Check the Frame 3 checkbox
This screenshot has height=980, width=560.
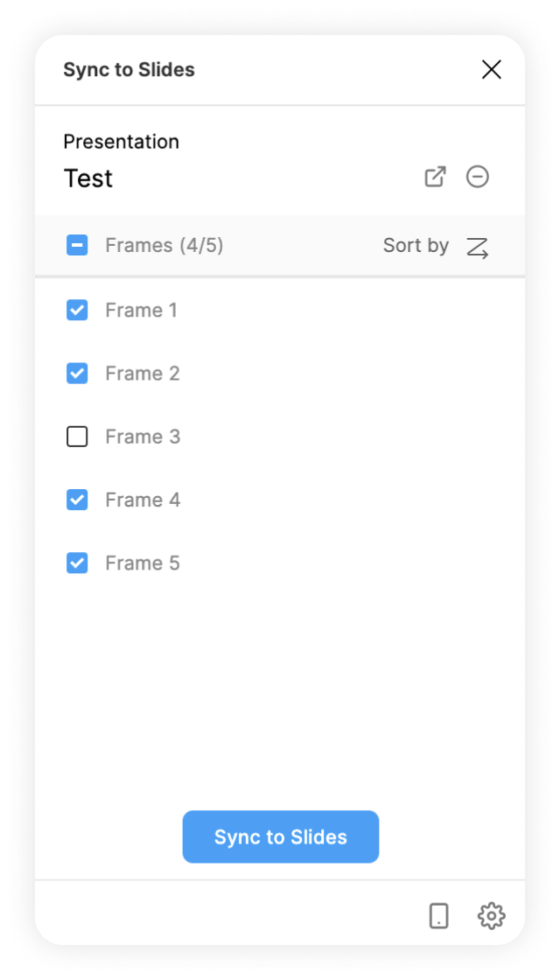[x=77, y=437]
